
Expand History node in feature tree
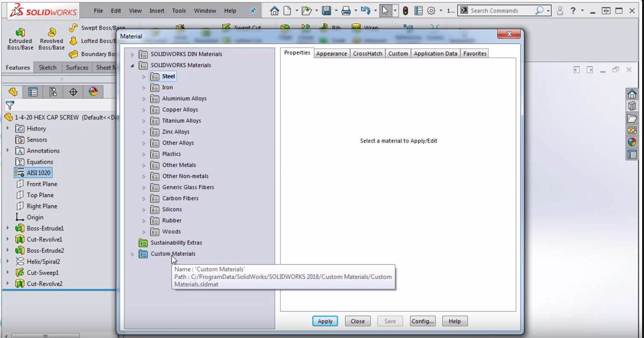coord(7,128)
